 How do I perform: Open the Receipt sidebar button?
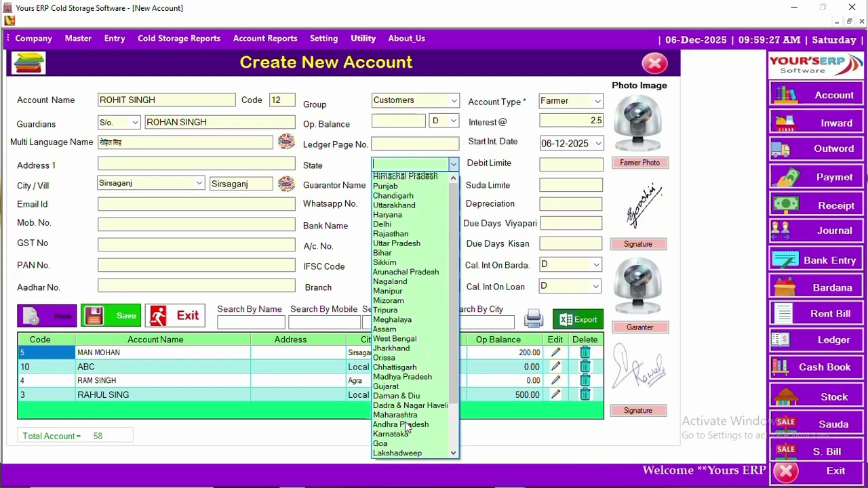point(816,205)
